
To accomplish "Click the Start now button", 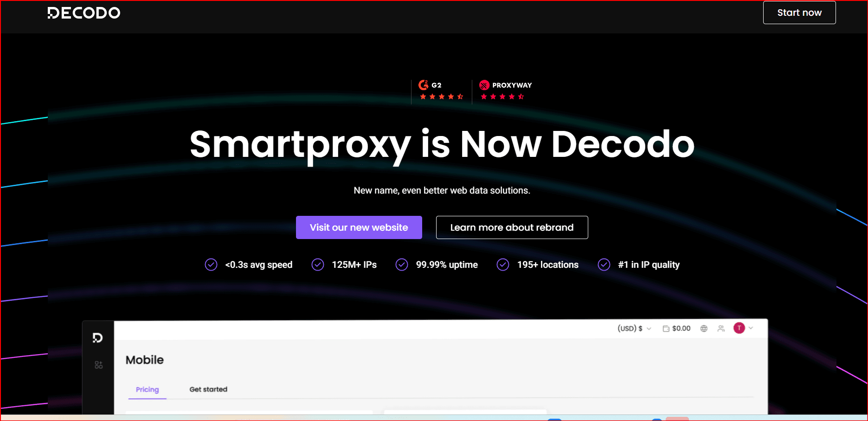I will (799, 13).
